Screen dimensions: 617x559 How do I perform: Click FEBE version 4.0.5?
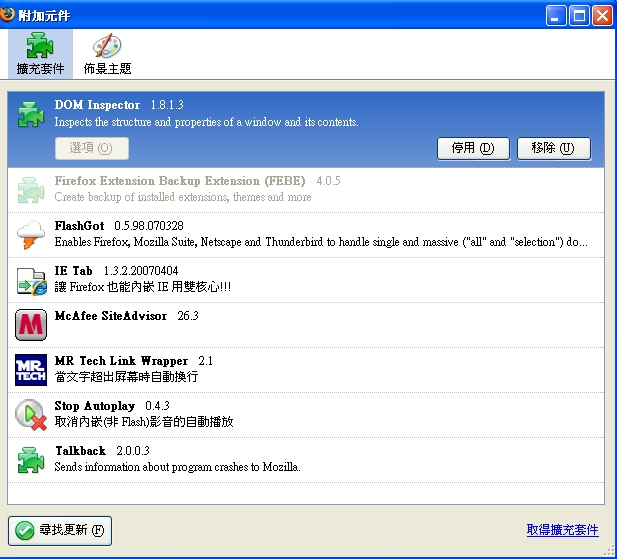click(x=328, y=181)
